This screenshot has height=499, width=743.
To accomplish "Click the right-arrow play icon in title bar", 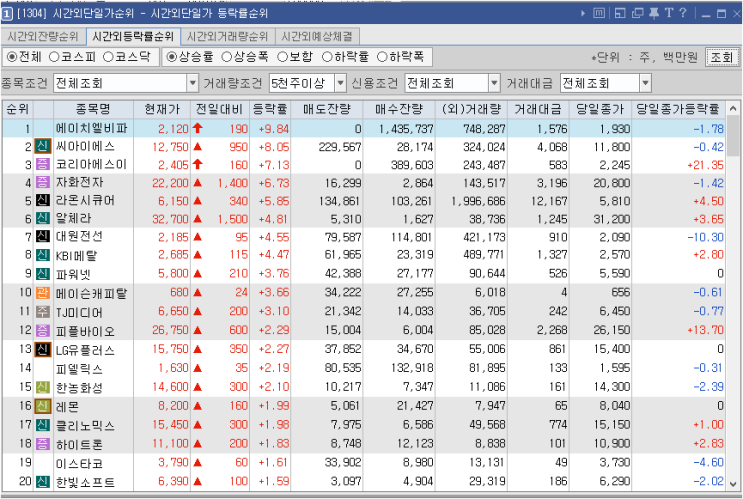I will pyautogui.click(x=583, y=13).
